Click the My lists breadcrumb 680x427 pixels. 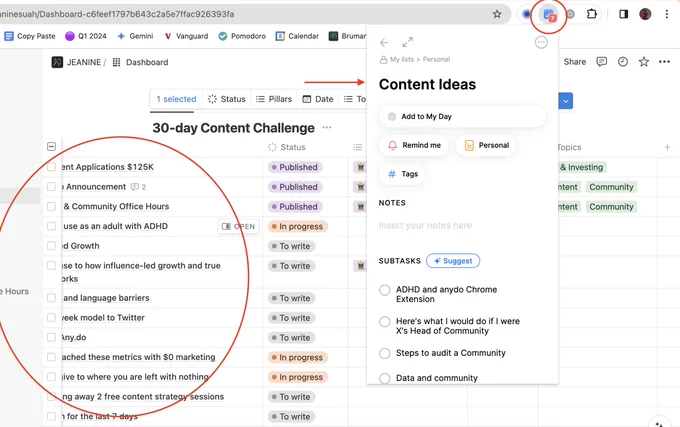click(402, 59)
